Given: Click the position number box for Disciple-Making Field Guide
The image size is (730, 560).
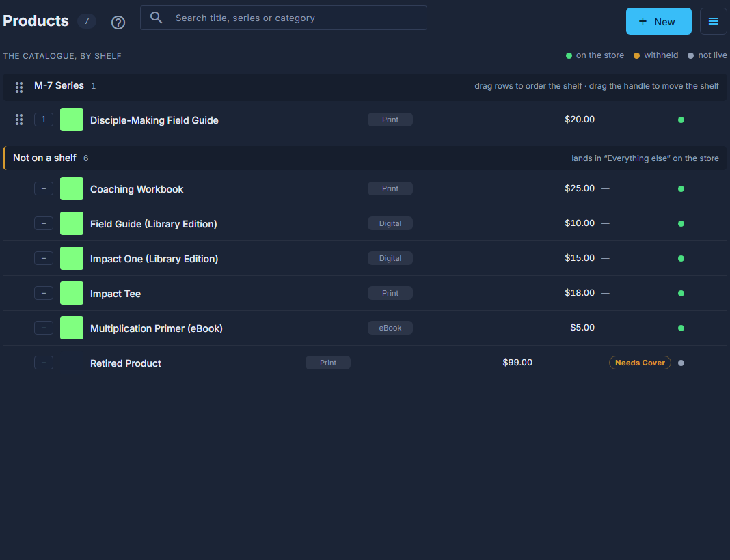Looking at the screenshot, I should (44, 120).
